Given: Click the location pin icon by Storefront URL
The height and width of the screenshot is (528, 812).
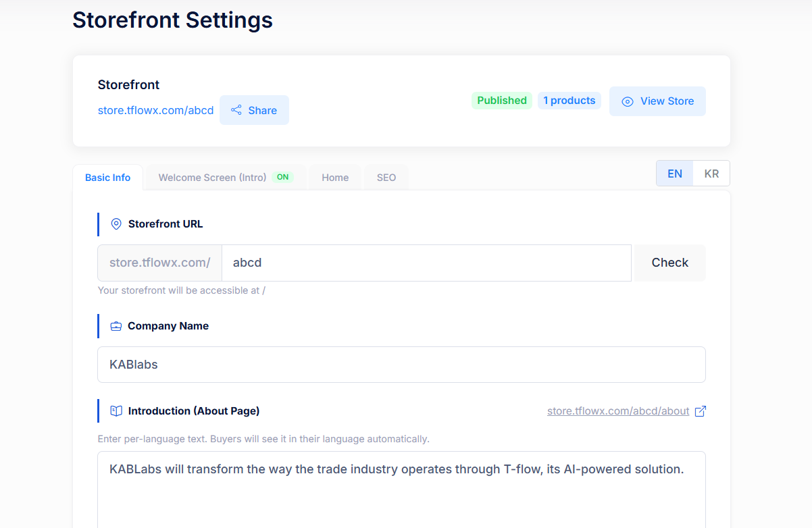Looking at the screenshot, I should point(116,224).
